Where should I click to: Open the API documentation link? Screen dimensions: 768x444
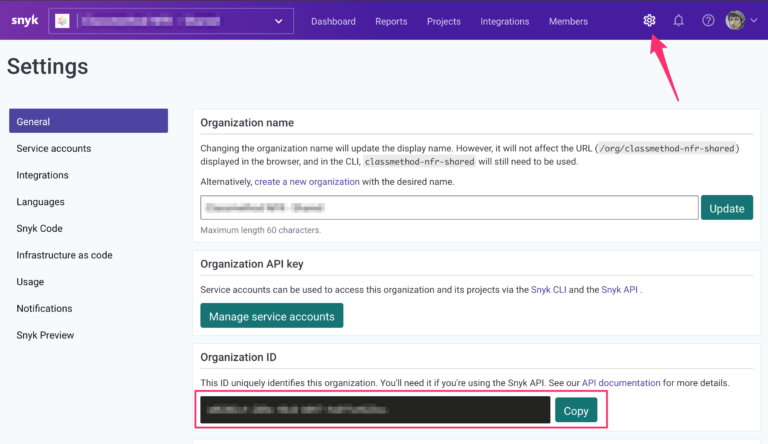(x=621, y=383)
